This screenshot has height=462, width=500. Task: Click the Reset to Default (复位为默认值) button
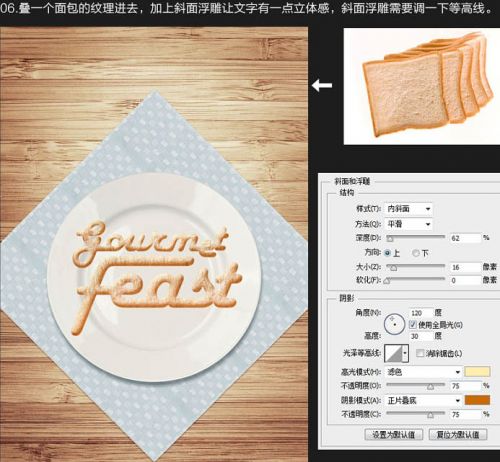(x=458, y=434)
